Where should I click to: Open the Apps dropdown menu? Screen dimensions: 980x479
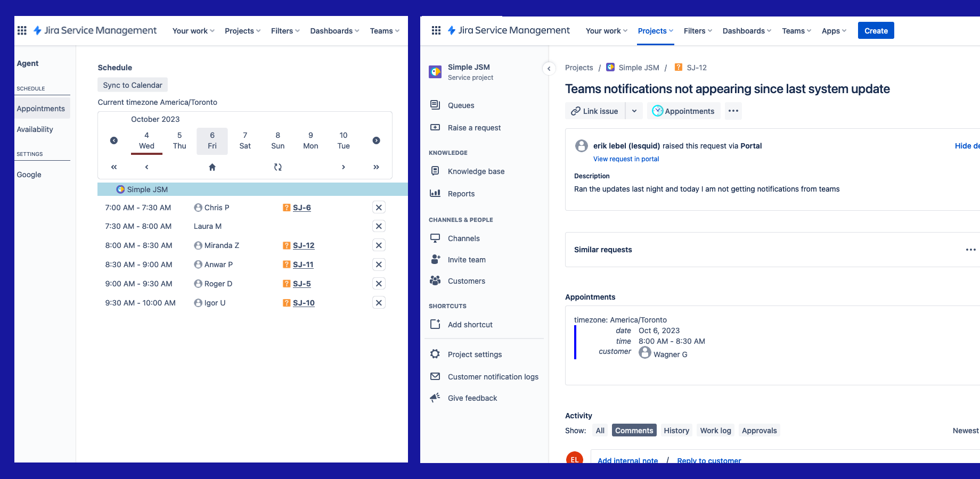(x=834, y=31)
